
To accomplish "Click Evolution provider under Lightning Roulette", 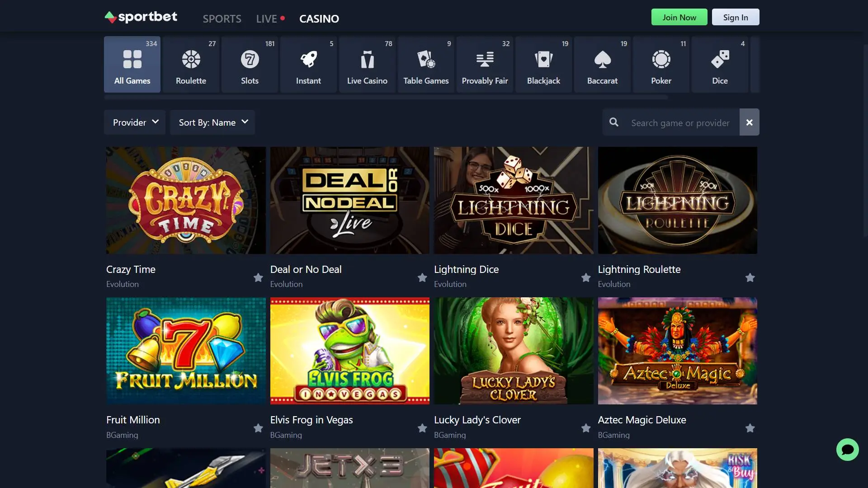I will (x=614, y=284).
